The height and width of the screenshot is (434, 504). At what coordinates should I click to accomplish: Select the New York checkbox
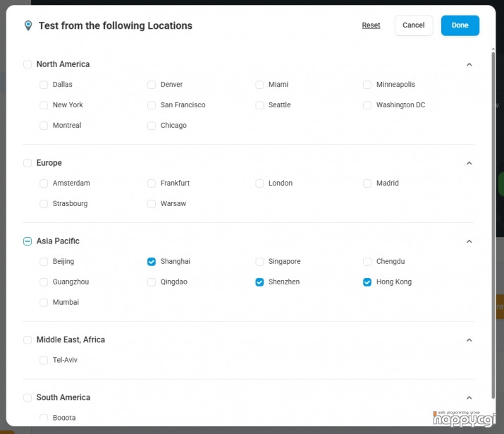(44, 105)
